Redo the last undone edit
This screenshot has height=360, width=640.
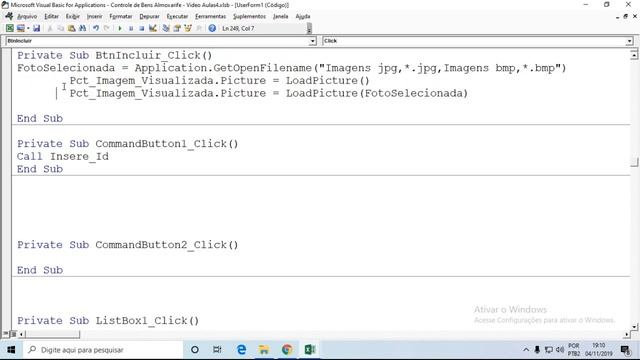107,28
